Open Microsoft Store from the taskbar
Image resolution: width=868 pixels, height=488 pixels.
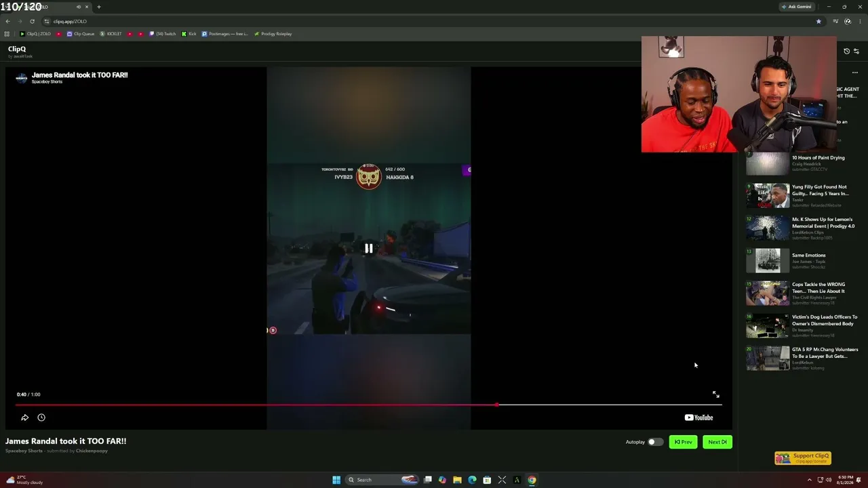487,480
